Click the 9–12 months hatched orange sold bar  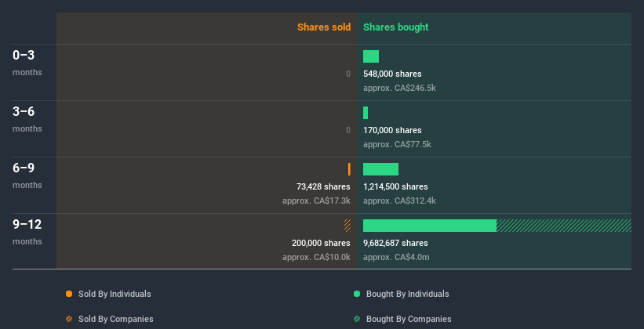tap(347, 226)
